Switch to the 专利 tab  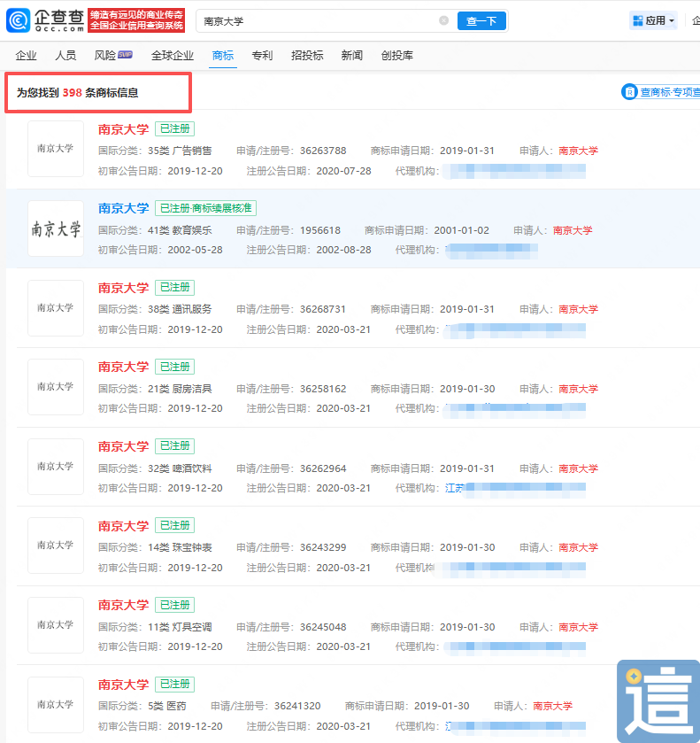click(x=262, y=56)
